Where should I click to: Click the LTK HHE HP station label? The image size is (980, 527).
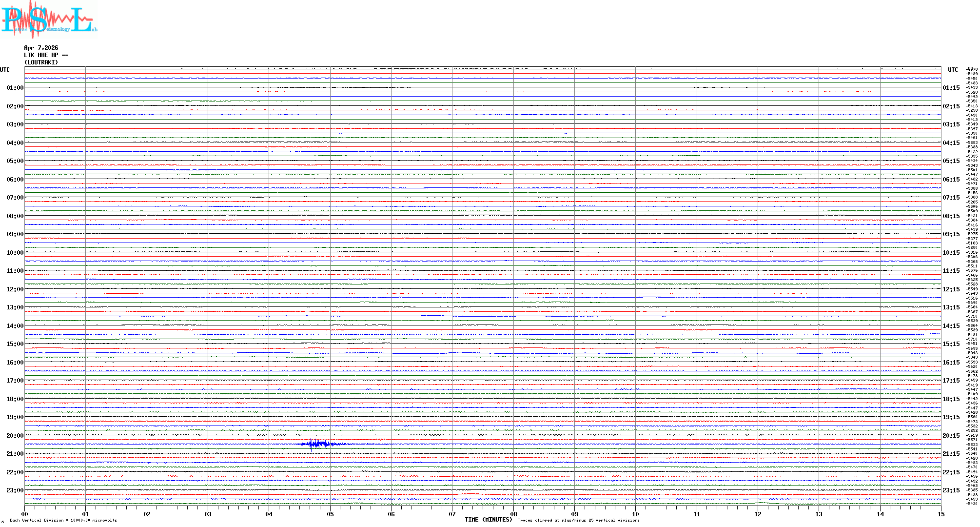(46, 55)
